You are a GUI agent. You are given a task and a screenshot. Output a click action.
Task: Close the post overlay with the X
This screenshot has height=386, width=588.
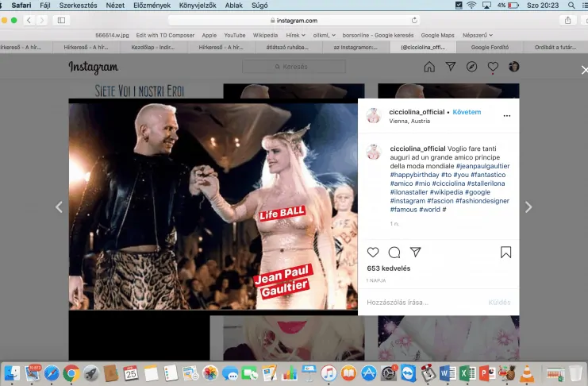tap(584, 70)
